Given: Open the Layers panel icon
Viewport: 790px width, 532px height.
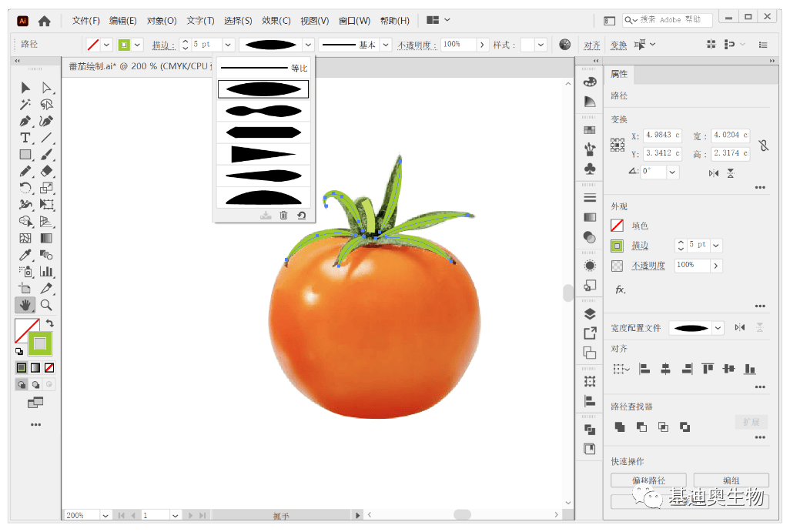Looking at the screenshot, I should pos(590,313).
